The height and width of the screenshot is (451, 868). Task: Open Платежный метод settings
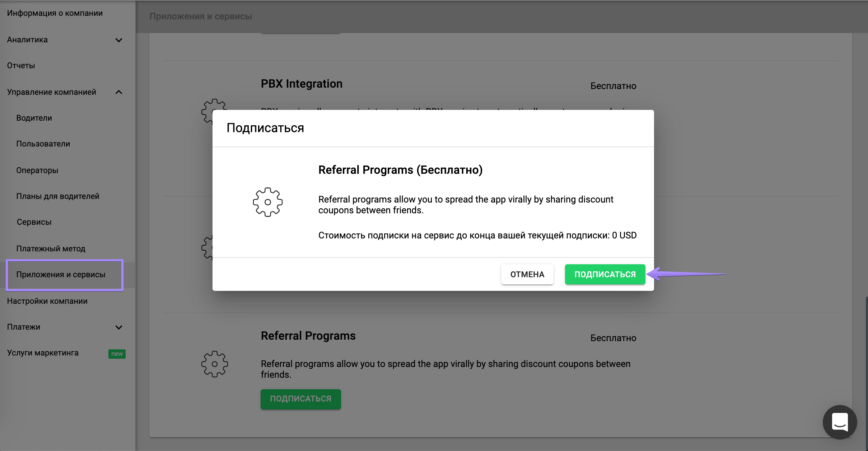[x=51, y=249]
